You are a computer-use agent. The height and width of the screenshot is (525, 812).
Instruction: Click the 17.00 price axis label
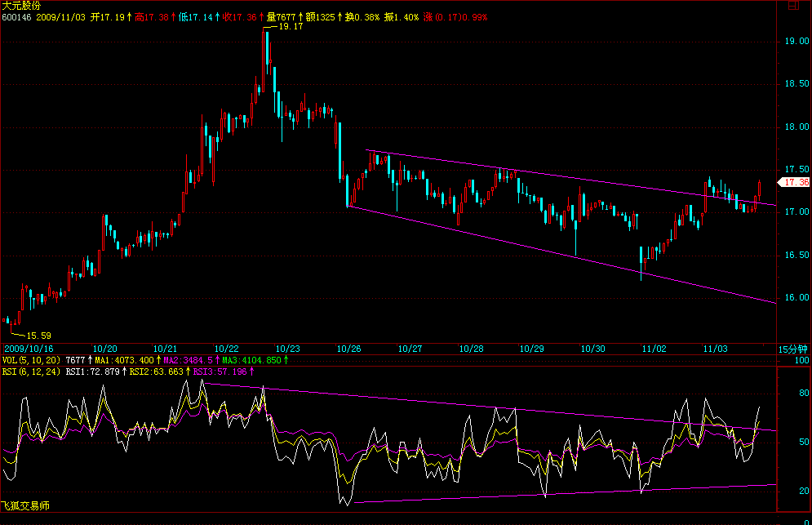point(796,212)
